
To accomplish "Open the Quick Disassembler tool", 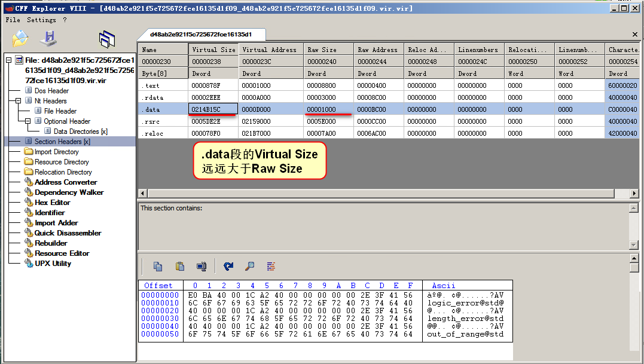I will 68,233.
